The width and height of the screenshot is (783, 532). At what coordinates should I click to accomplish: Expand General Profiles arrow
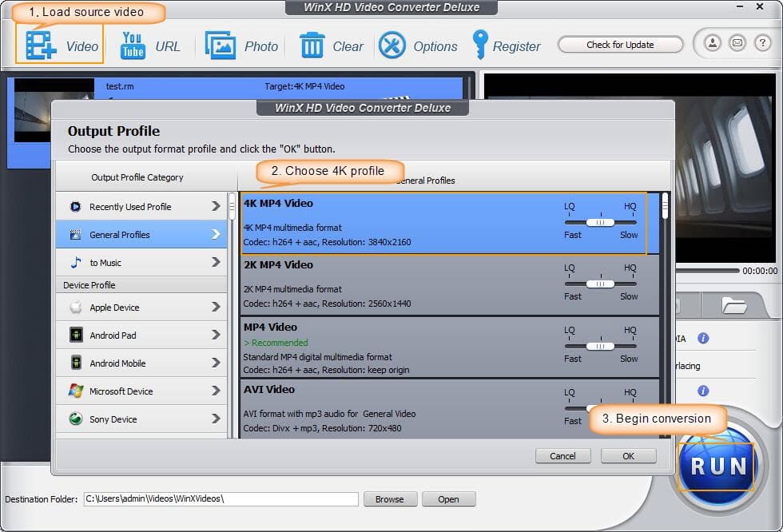point(216,234)
